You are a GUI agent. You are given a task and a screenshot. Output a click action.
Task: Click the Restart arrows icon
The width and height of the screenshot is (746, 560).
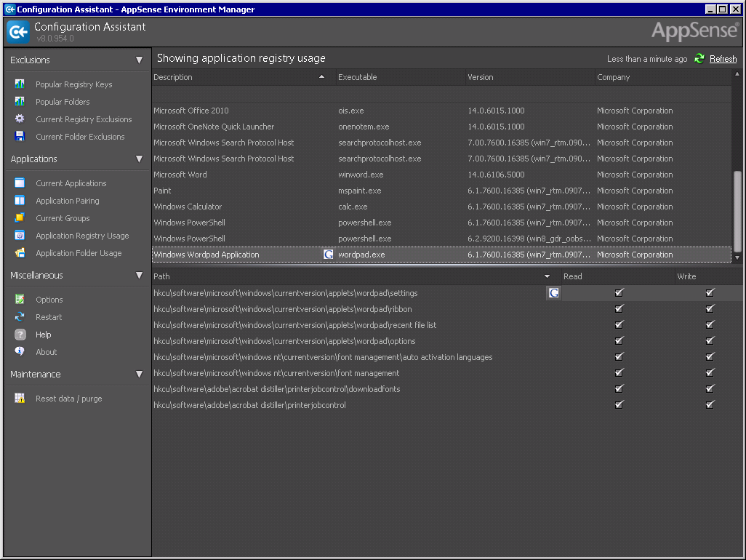20,317
